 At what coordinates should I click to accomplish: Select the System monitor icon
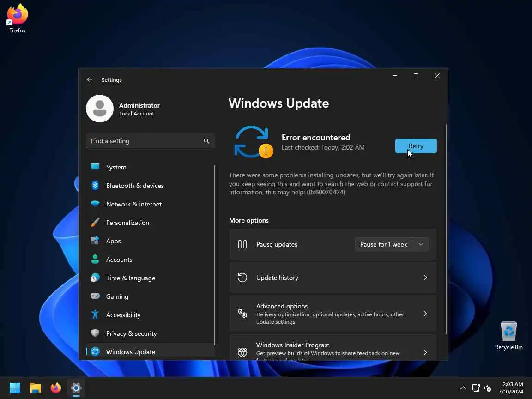[95, 167]
